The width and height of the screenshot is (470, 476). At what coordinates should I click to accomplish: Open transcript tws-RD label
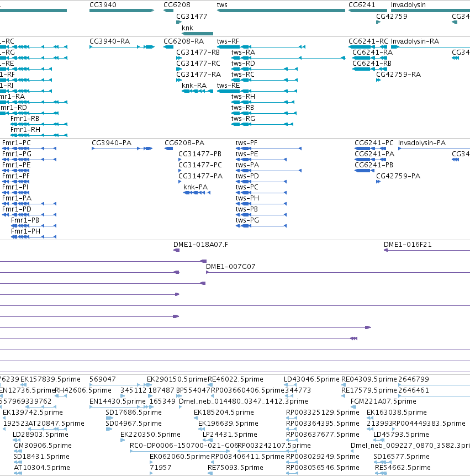tap(243, 64)
